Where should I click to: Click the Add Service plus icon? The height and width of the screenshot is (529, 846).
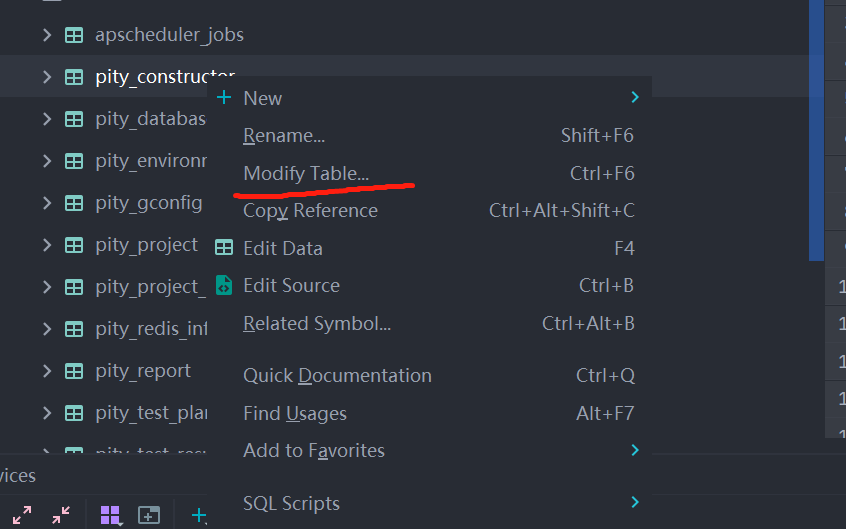click(199, 515)
